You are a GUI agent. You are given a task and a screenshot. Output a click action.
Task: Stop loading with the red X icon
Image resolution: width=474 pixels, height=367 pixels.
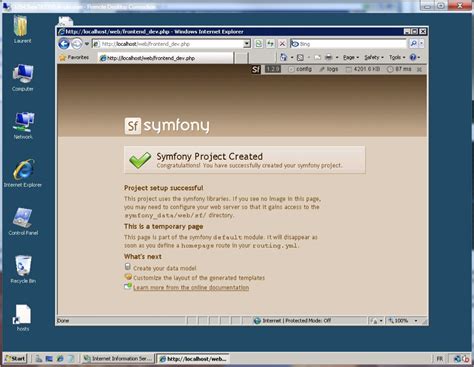(x=282, y=44)
